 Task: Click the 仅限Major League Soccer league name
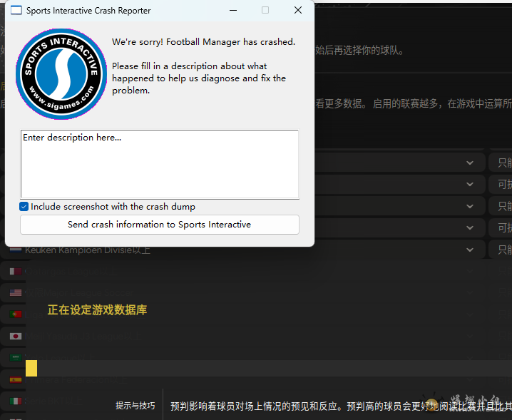tap(79, 292)
